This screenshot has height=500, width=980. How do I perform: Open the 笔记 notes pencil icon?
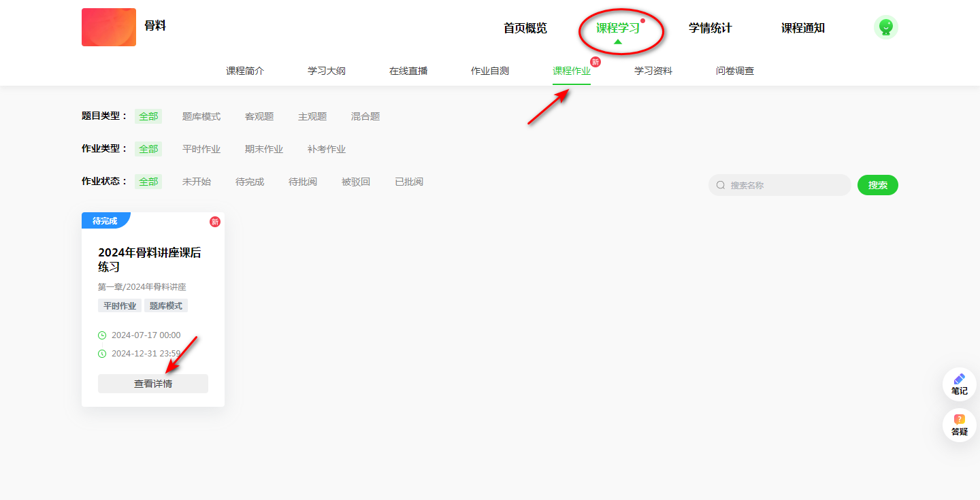[959, 380]
